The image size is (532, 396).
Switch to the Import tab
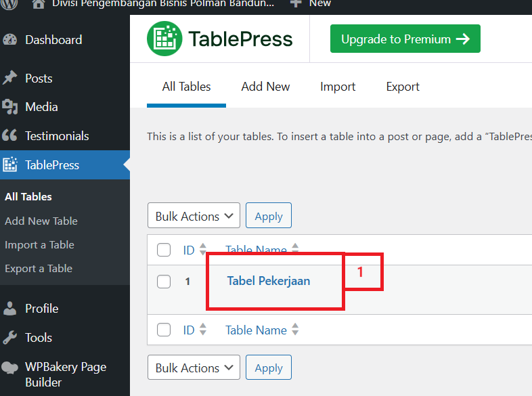click(x=338, y=87)
